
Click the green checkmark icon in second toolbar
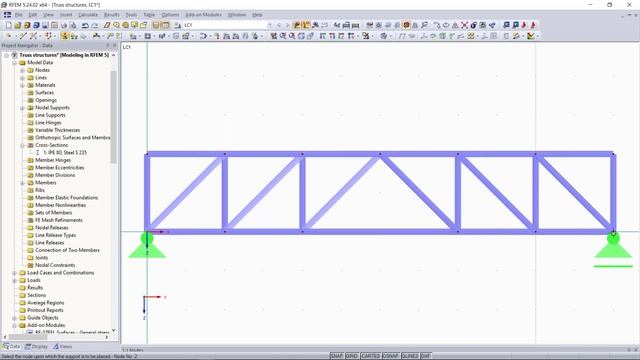pyautogui.click(x=531, y=36)
